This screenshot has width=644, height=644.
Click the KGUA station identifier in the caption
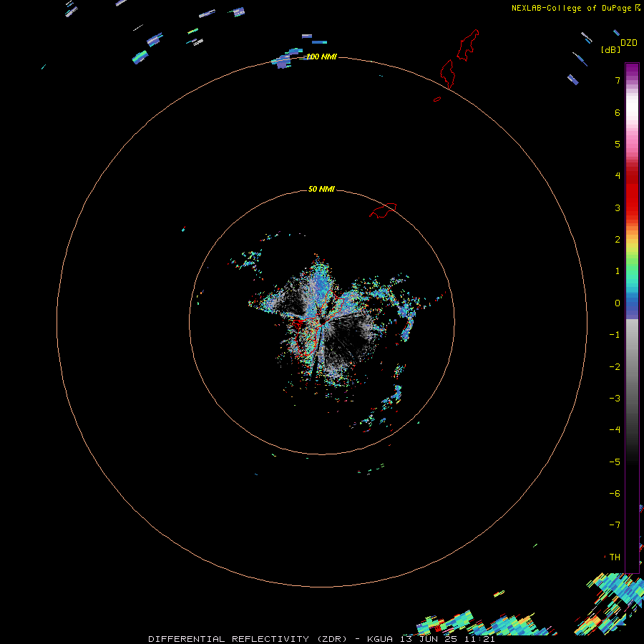click(x=379, y=639)
